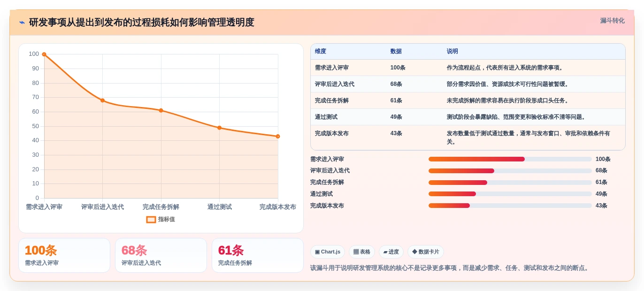Click x-axis label 完成版本发布
The width and height of the screenshot is (644, 291).
pyautogui.click(x=278, y=207)
